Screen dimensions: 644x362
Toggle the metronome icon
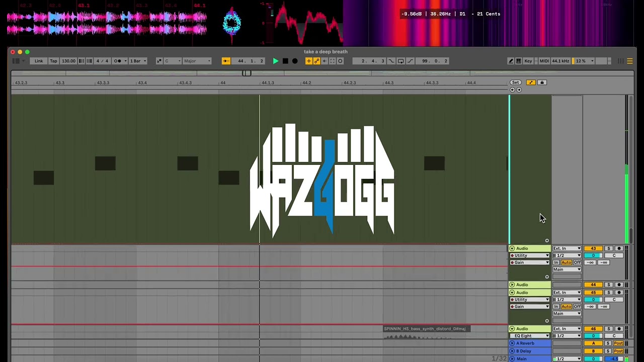click(117, 61)
